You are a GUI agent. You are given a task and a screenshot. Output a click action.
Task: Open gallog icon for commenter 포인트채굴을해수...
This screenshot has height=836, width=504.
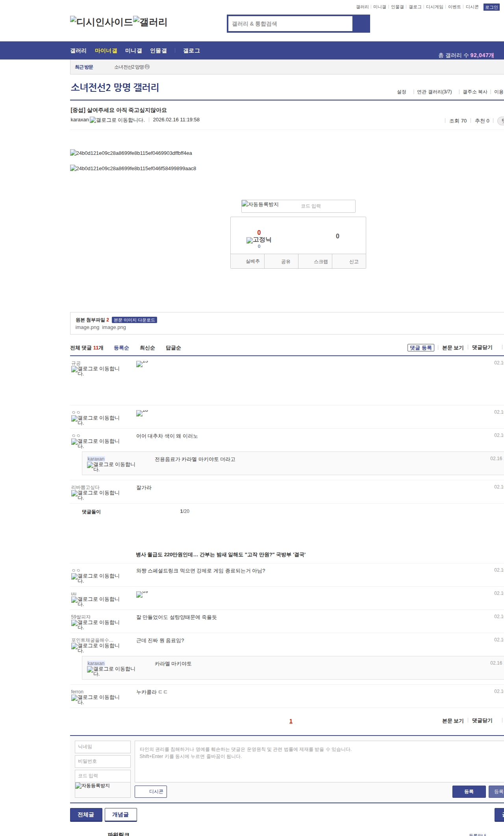95,648
